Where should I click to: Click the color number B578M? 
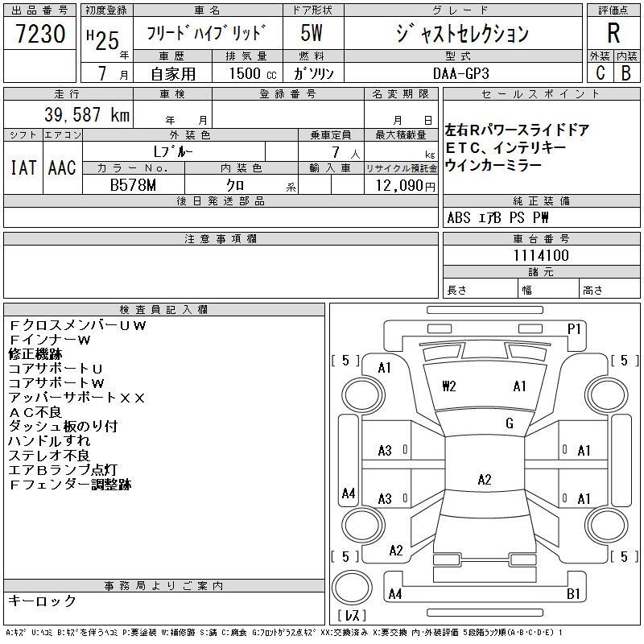click(133, 185)
